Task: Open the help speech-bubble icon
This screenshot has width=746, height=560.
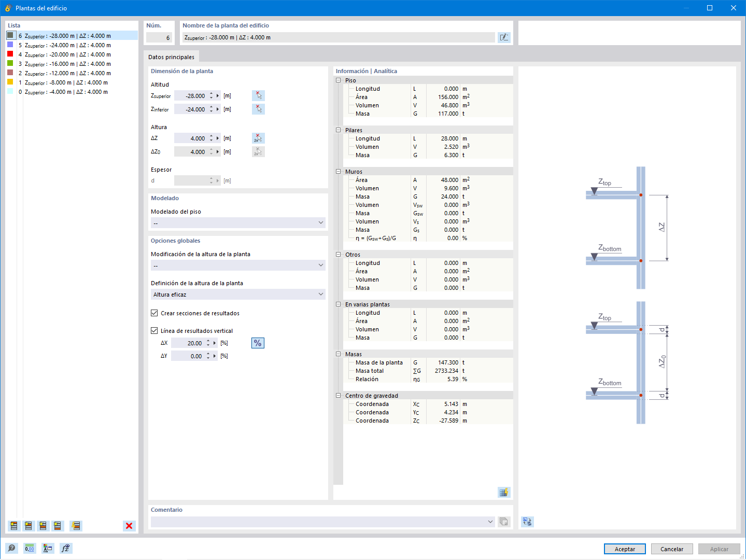Action: (x=11, y=548)
